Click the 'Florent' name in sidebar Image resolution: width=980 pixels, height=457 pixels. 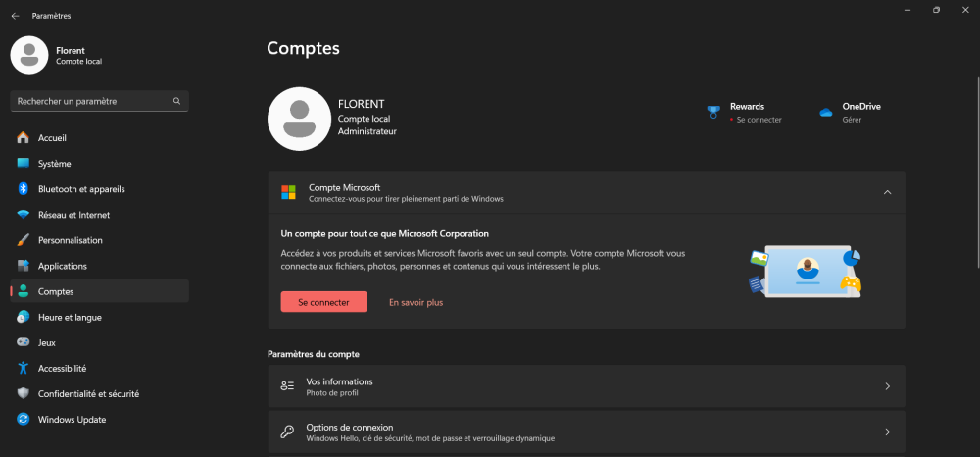[71, 51]
